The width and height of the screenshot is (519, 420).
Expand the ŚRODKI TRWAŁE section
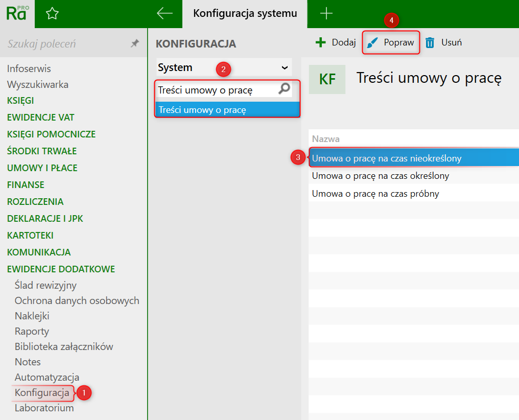coord(42,151)
